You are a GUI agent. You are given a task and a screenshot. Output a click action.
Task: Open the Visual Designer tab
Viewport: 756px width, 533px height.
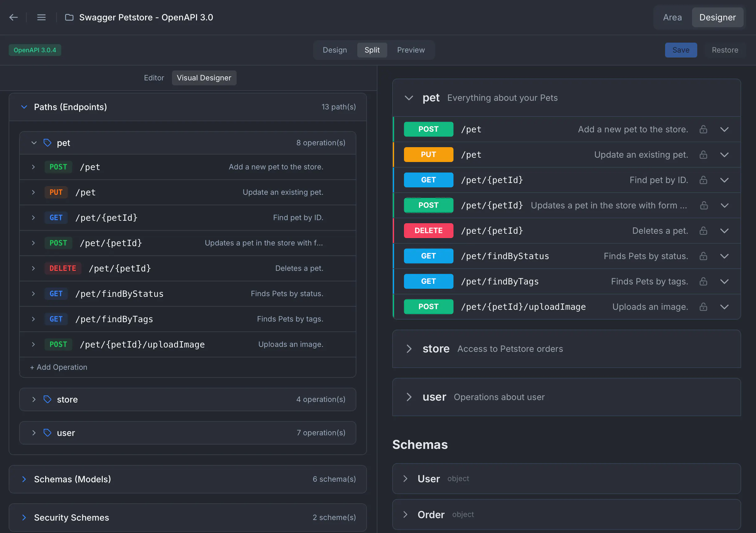click(x=204, y=78)
